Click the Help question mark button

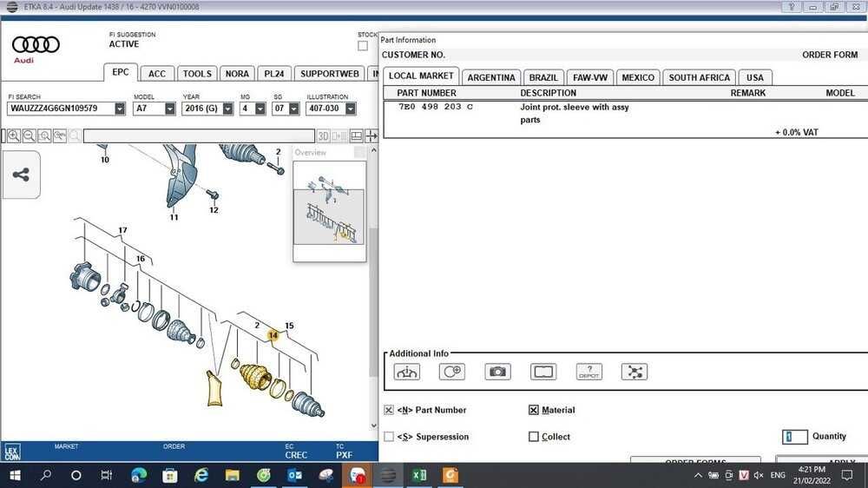(x=792, y=7)
